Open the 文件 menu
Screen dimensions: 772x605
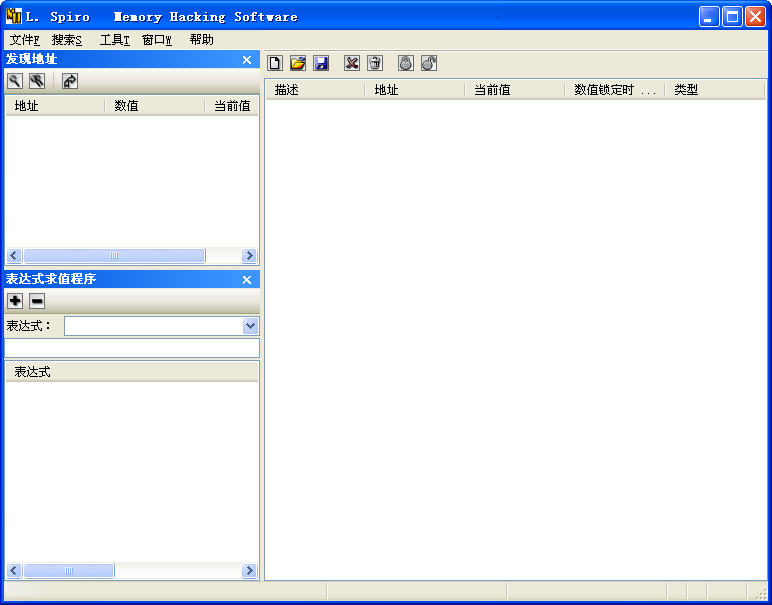point(24,40)
